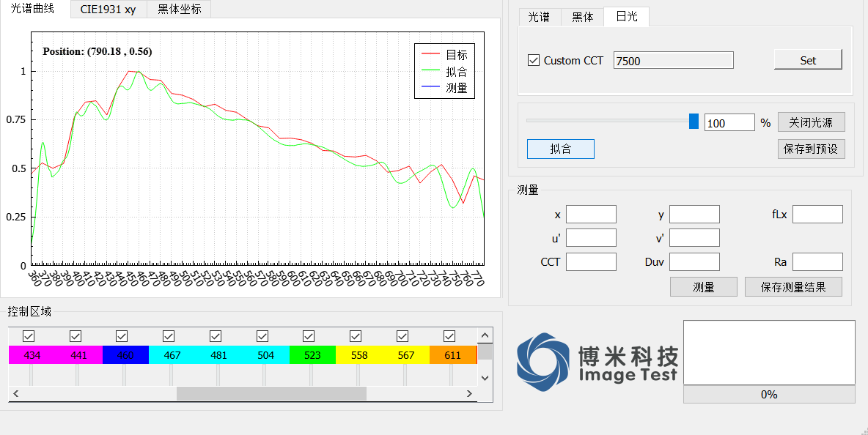Click the x measurement field
This screenshot has width=868, height=435.
click(591, 215)
